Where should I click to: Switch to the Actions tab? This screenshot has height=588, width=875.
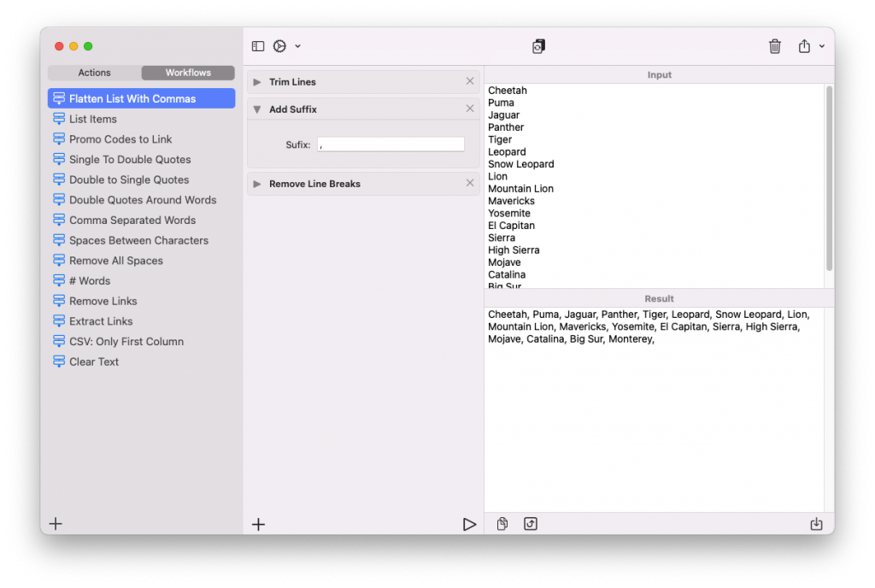[x=94, y=73]
